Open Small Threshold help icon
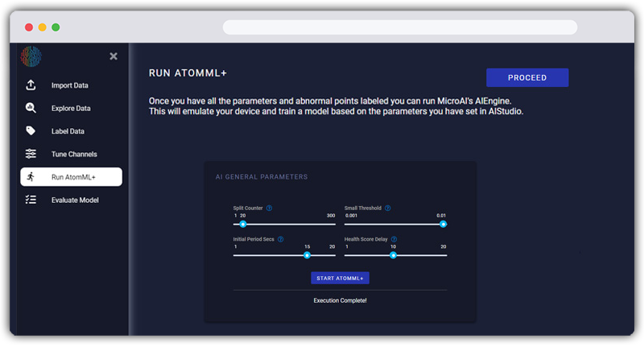Viewport: 644px width, 347px height. pos(388,209)
